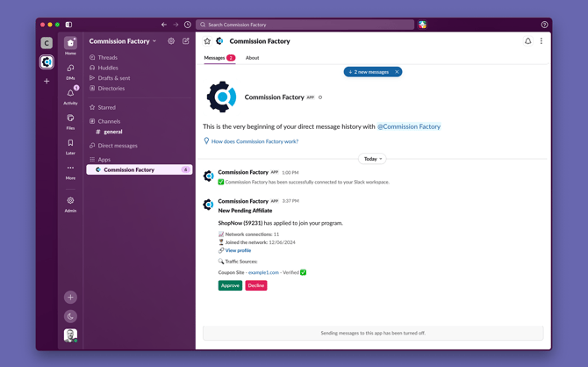This screenshot has width=588, height=367.
Task: Click the 1:00 PM message sender name
Action: [x=243, y=172]
